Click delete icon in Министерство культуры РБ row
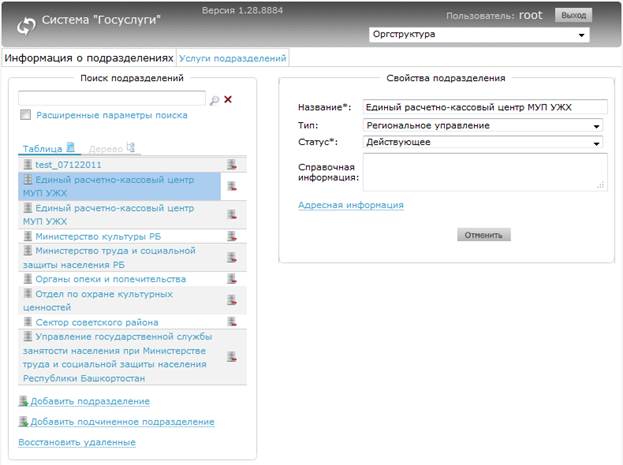The image size is (623, 465). [232, 236]
